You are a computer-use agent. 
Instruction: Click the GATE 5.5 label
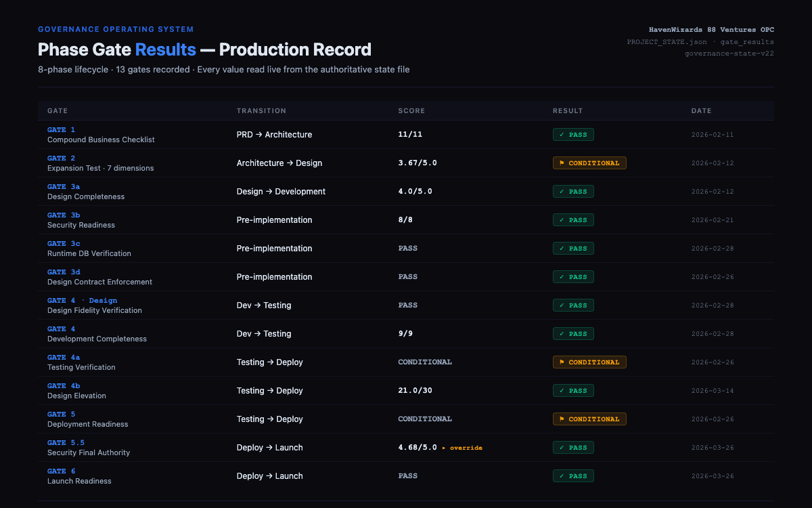66,442
